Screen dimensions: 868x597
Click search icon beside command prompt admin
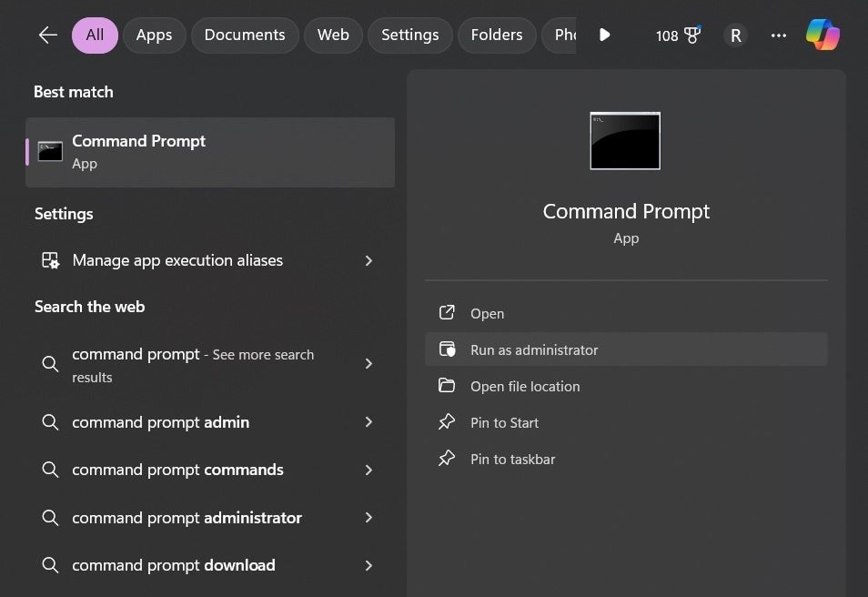point(50,422)
